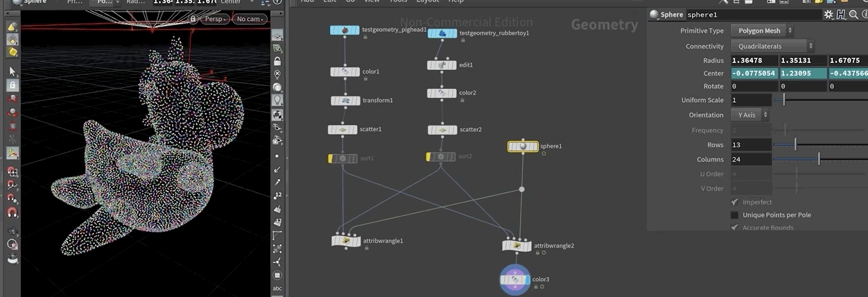Screen dimensions: 868x297
Task: Click the Center Y value 1.23095
Action: point(803,74)
